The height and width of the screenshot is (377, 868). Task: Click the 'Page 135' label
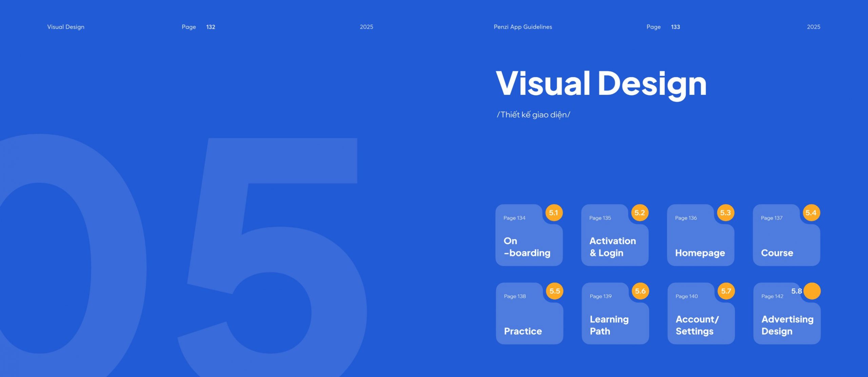click(x=600, y=218)
